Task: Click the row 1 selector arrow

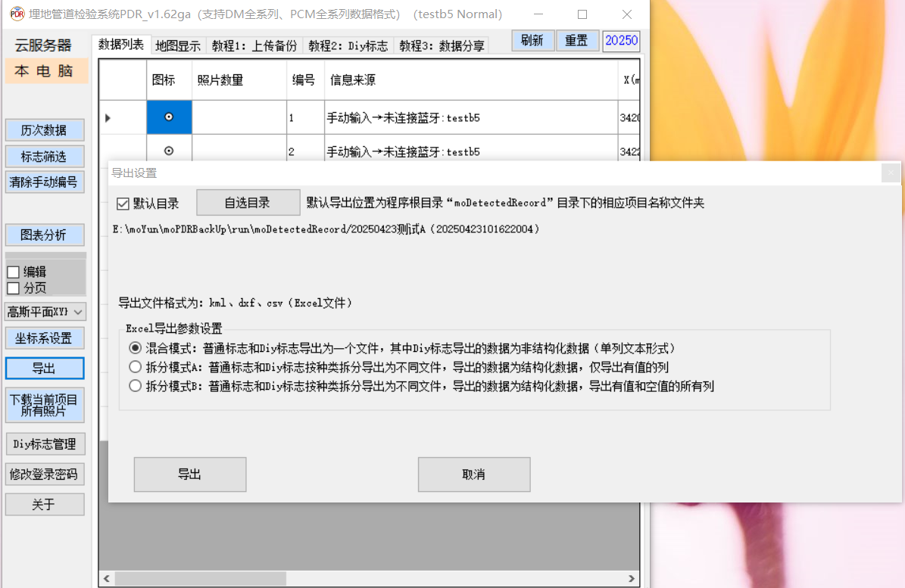Action: [x=108, y=118]
